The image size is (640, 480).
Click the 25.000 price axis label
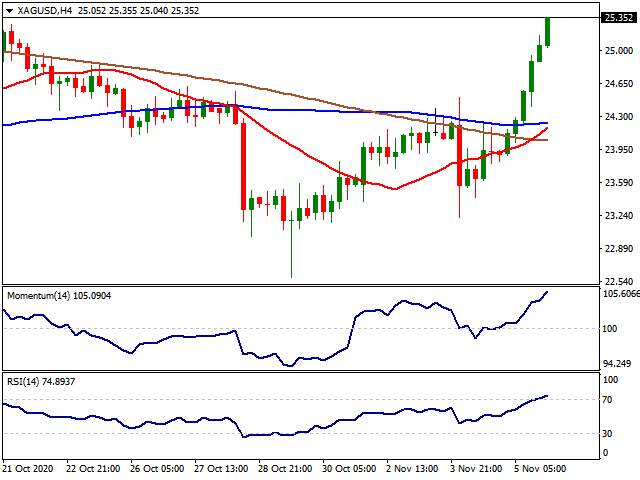coord(619,51)
